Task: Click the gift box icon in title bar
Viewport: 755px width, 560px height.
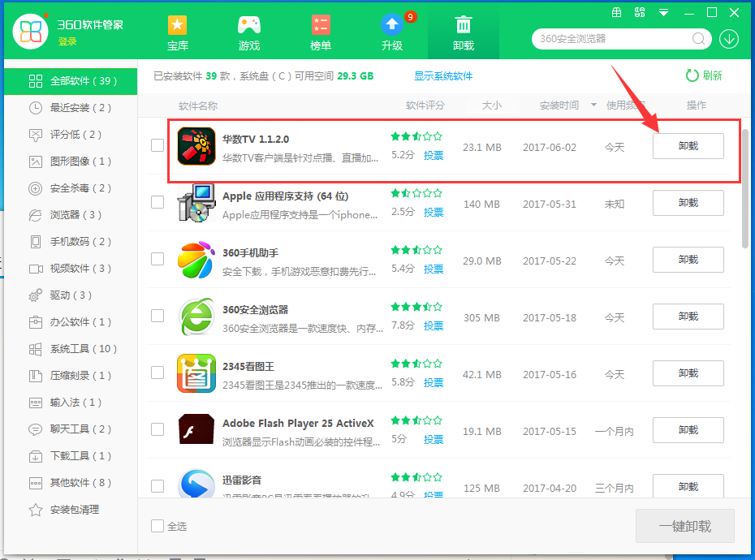Action: 616,12
